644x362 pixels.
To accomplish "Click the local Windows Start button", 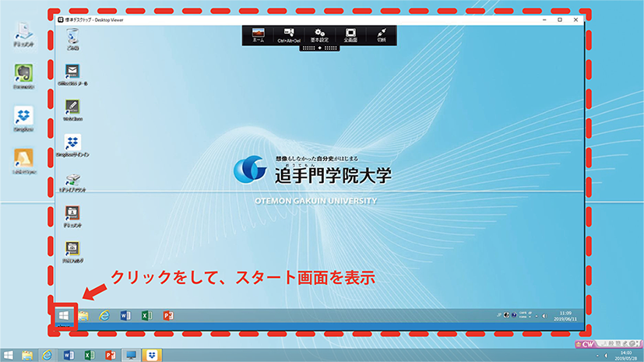I will [7, 355].
